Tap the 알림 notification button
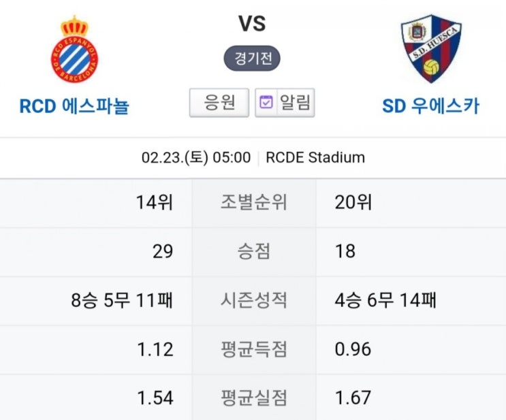Viewport: 506px width, 420px height. 285,102
